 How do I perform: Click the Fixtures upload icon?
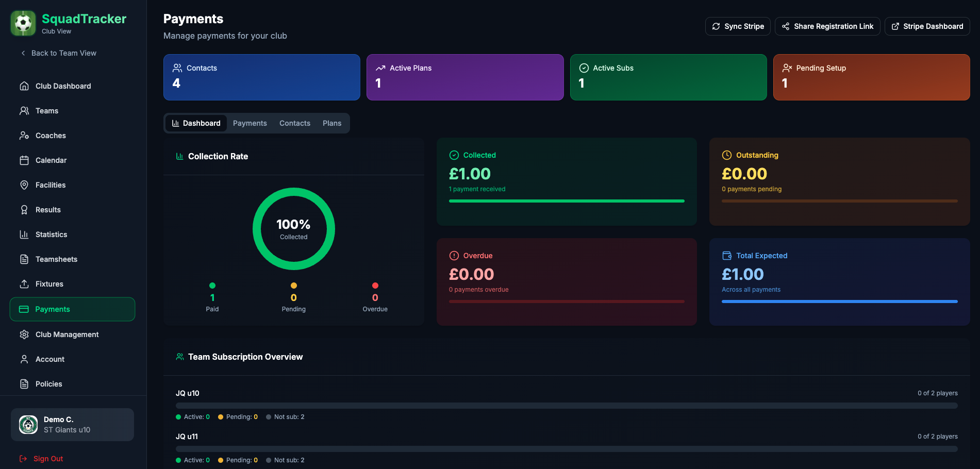(x=24, y=284)
